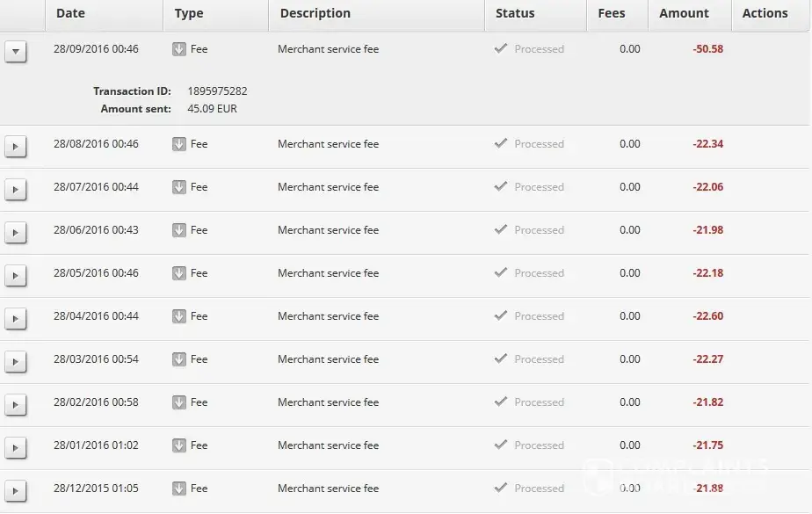
Task: Expand the 28/06/2016 transaction row
Action: click(x=16, y=232)
